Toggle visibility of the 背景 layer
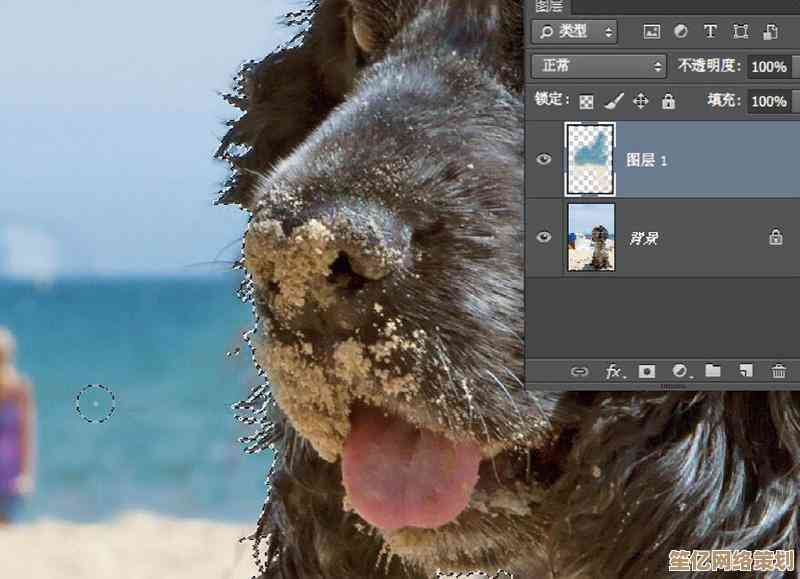The image size is (800, 579). click(x=544, y=237)
